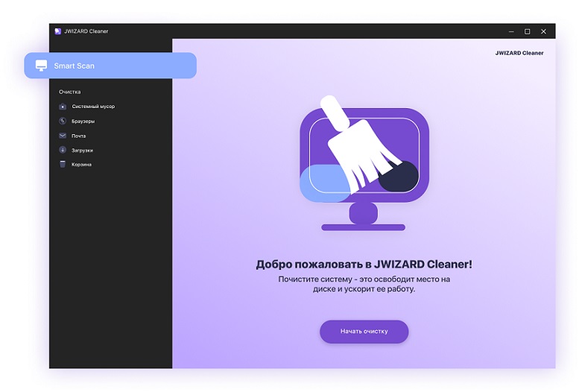Click the Почистите систему description text

coord(364,284)
